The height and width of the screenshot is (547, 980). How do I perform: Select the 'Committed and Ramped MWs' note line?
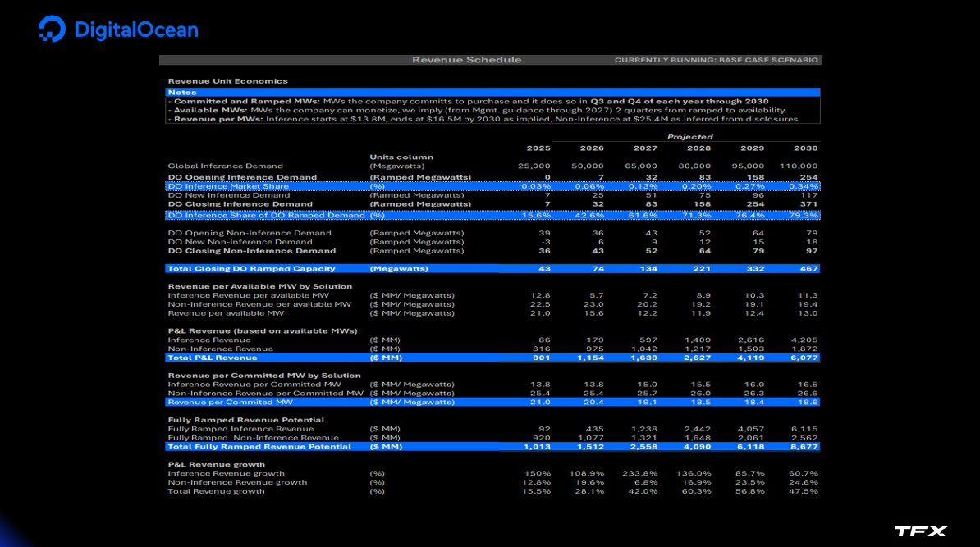[x=468, y=101]
